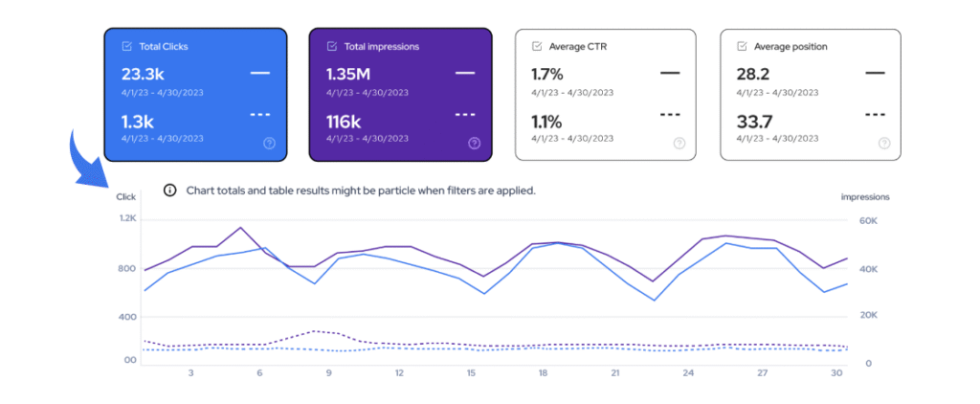The image size is (980, 404).
Task: Click the 20K right axis label
Action: [x=871, y=316]
